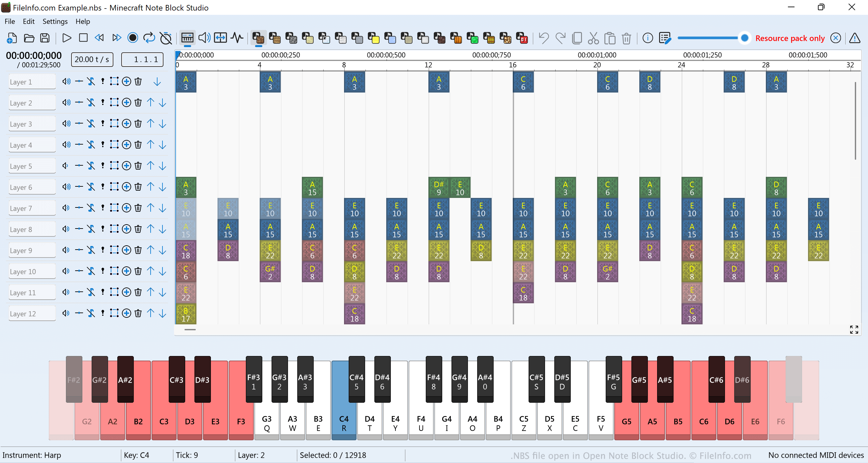Toggle lock on Layer 7
This screenshot has height=463, width=868.
(91, 208)
